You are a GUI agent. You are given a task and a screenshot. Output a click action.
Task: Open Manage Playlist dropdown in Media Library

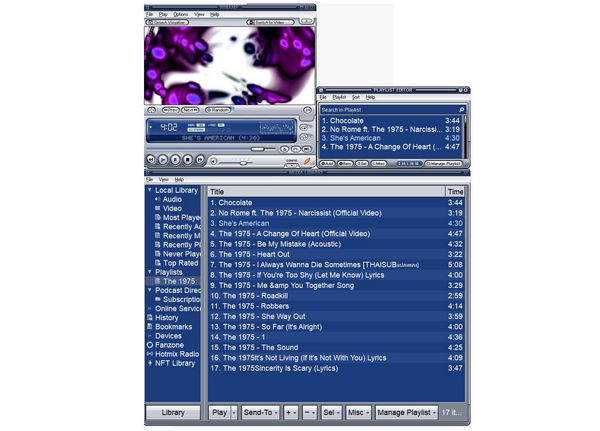pyautogui.click(x=406, y=413)
